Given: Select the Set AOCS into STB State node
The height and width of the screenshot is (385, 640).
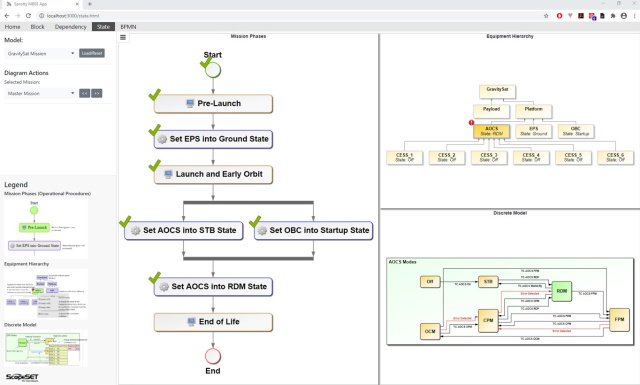Looking at the screenshot, I should (184, 231).
